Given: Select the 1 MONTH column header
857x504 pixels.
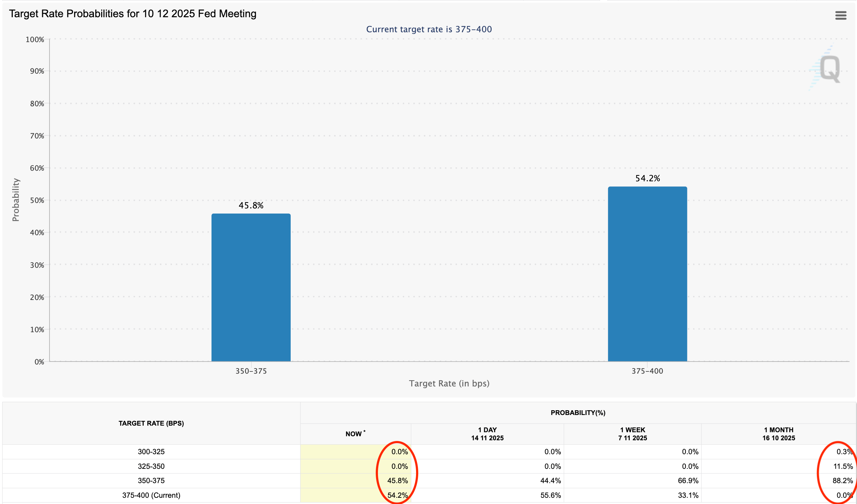Looking at the screenshot, I should tap(779, 434).
